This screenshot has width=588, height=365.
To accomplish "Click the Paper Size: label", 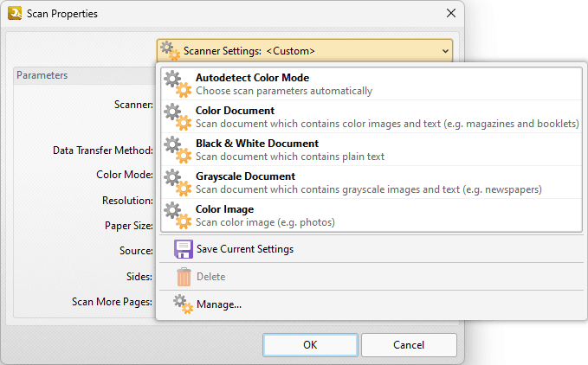I will coord(129,226).
